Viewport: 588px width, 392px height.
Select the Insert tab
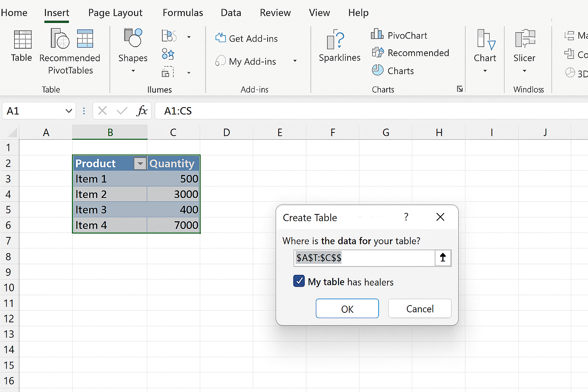coord(57,13)
